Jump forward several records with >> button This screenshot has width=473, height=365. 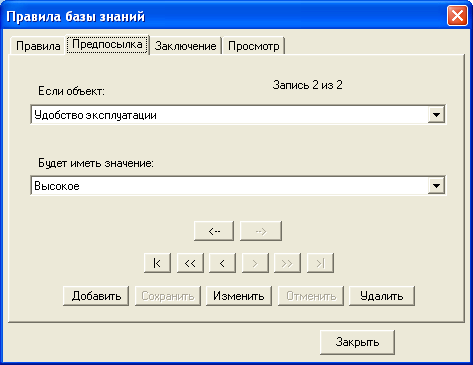point(287,263)
